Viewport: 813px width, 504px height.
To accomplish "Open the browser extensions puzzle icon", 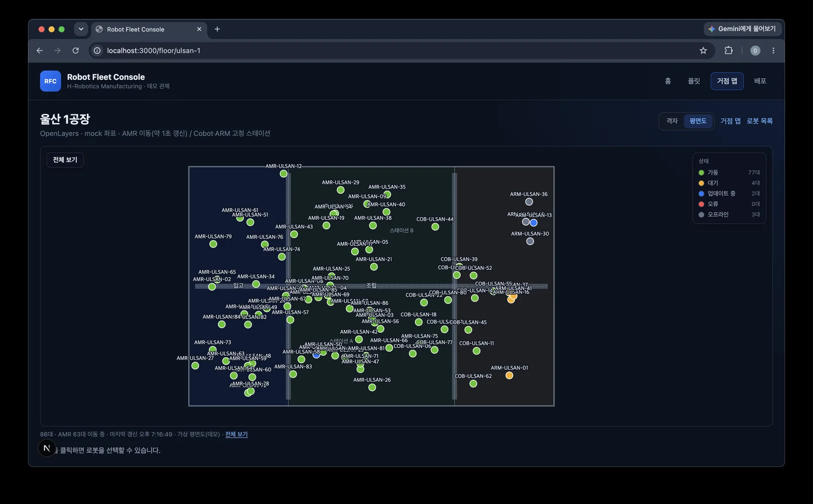I will pos(729,51).
